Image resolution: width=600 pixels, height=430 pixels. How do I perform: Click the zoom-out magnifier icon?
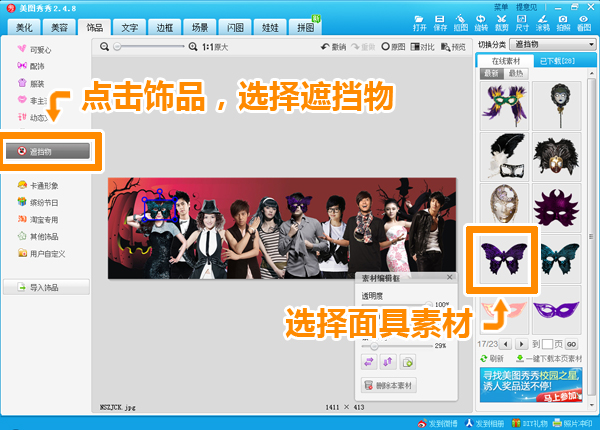tap(106, 46)
